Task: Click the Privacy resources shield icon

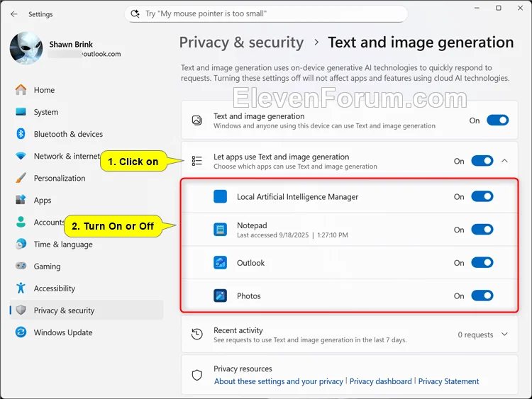Action: pyautogui.click(x=197, y=375)
